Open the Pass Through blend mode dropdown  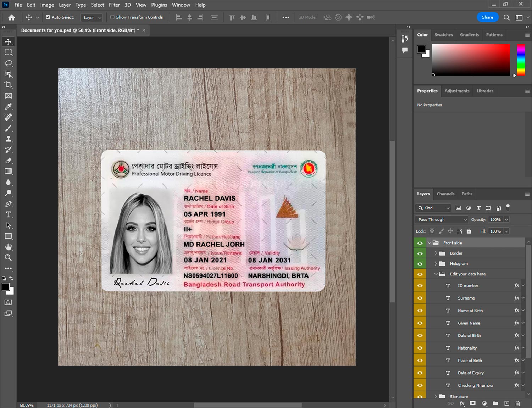(442, 220)
